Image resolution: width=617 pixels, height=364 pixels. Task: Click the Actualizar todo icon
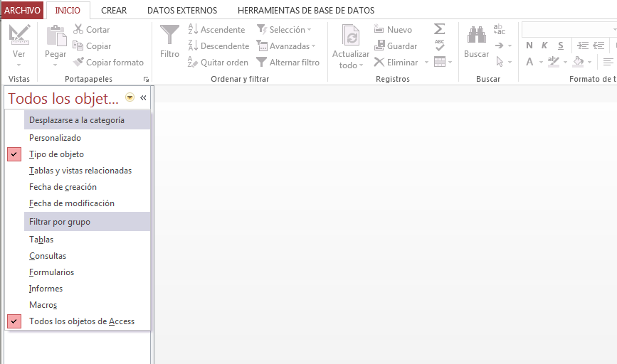click(351, 36)
